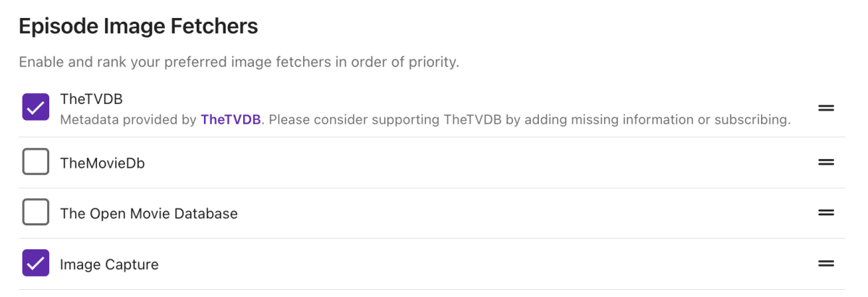Click the TheTVDB fetcher name label

coord(91,99)
